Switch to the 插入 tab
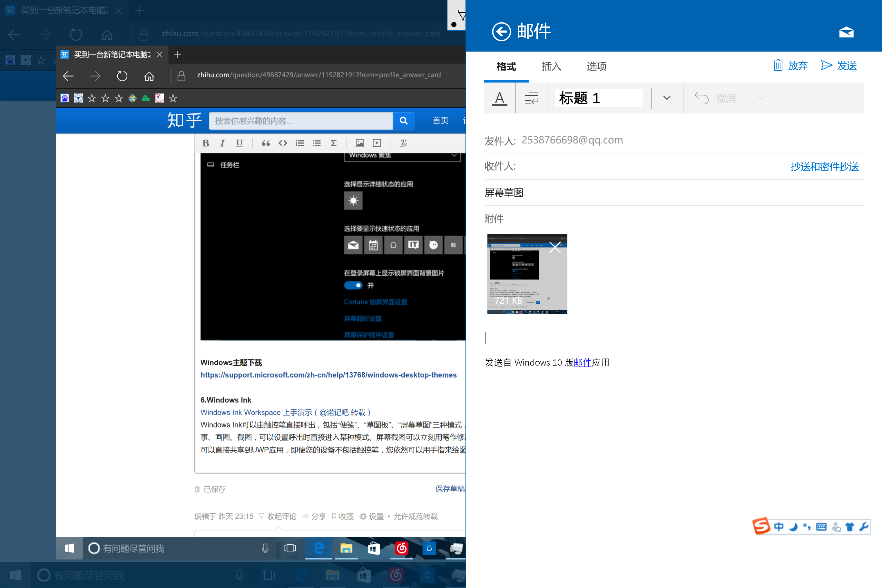The height and width of the screenshot is (588, 882). click(x=551, y=66)
